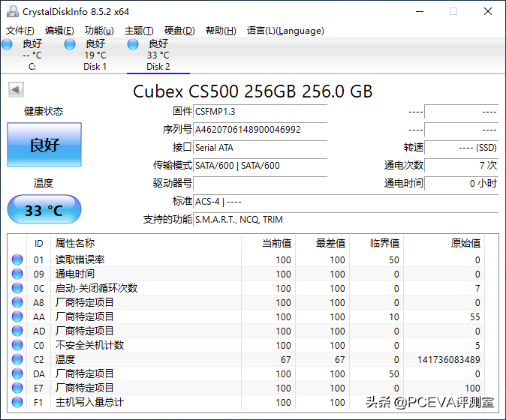The height and width of the screenshot is (420, 506).
Task: Open the 功能(u) menu
Action: pyautogui.click(x=99, y=31)
